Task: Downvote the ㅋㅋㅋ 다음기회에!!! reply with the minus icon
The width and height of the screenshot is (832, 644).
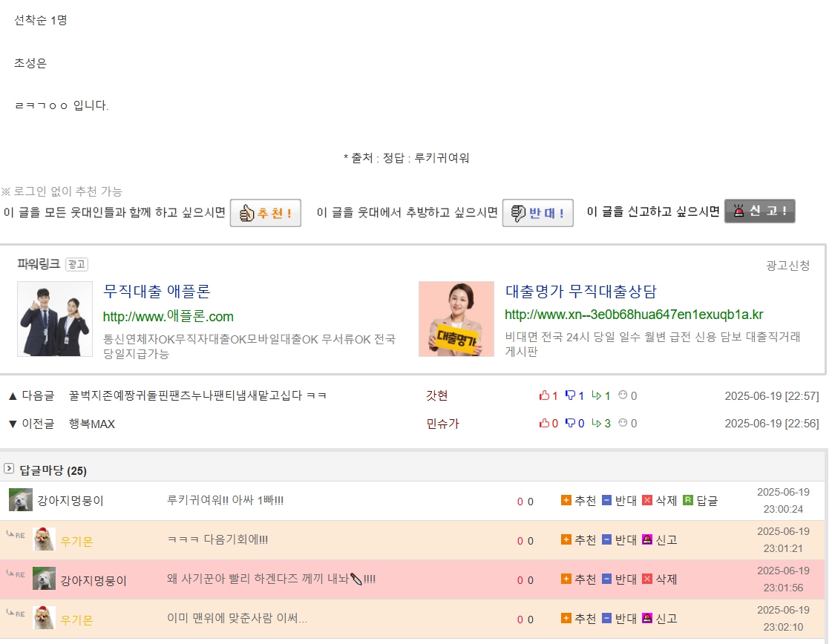Action: (606, 539)
